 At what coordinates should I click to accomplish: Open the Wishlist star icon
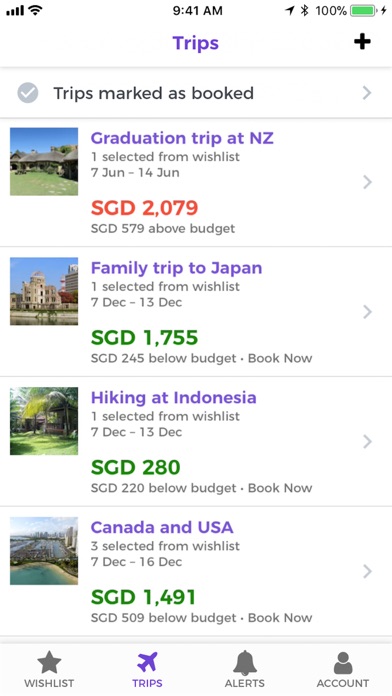pos(49,663)
